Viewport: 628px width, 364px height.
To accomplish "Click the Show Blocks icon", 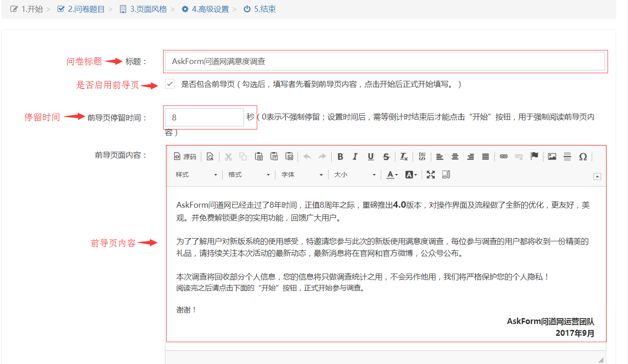I will tap(446, 175).
